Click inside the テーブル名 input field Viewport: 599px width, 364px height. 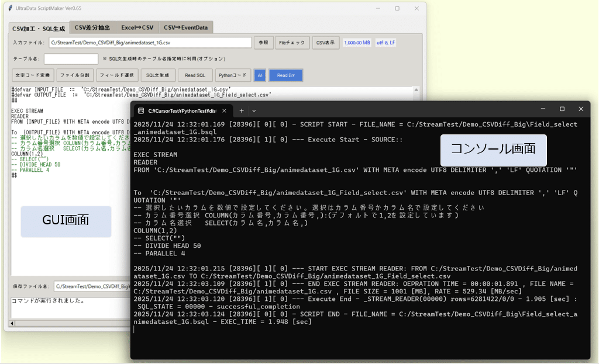70,58
